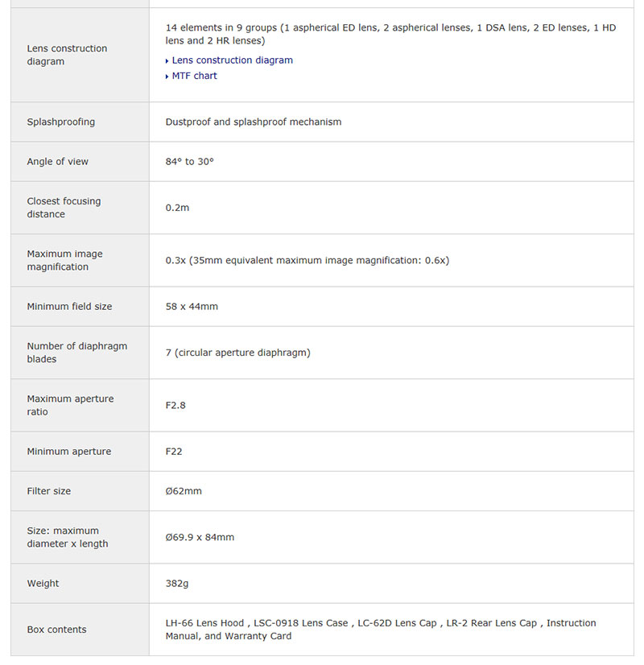This screenshot has width=644, height=665.
Task: Click the Minimum field size label
Action: coord(70,307)
